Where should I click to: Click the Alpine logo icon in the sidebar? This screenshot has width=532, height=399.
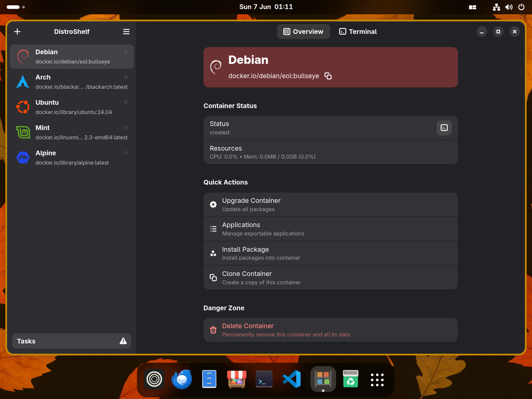(x=23, y=158)
